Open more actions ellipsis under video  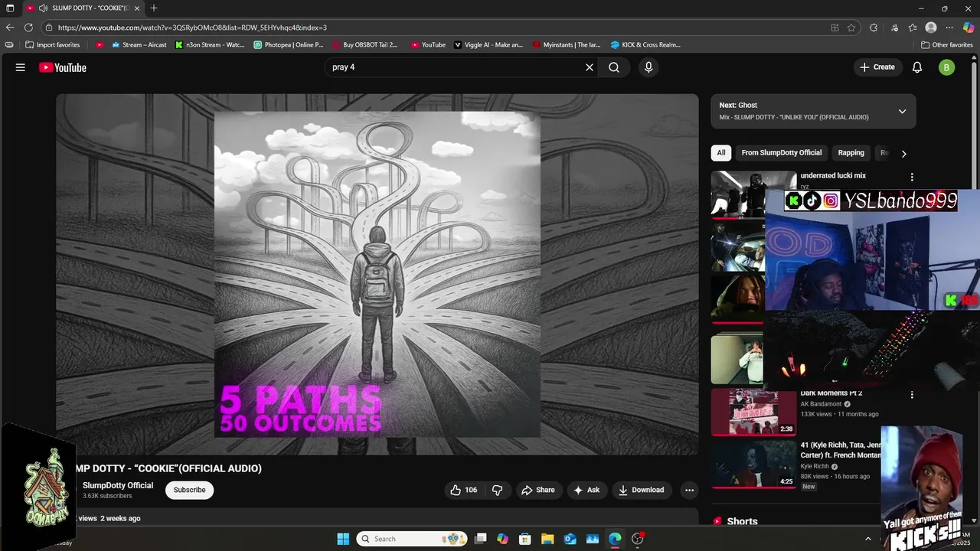[689, 490]
